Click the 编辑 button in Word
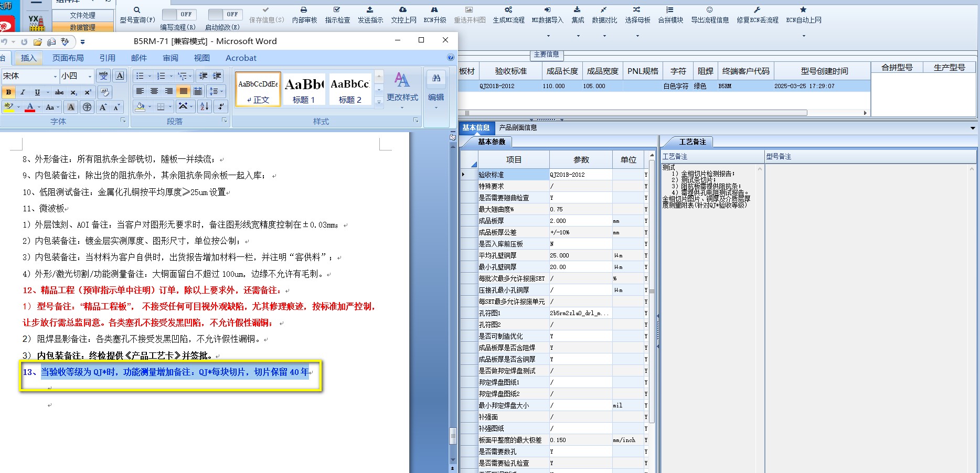Viewport: 980px width, 473px height. (436, 90)
